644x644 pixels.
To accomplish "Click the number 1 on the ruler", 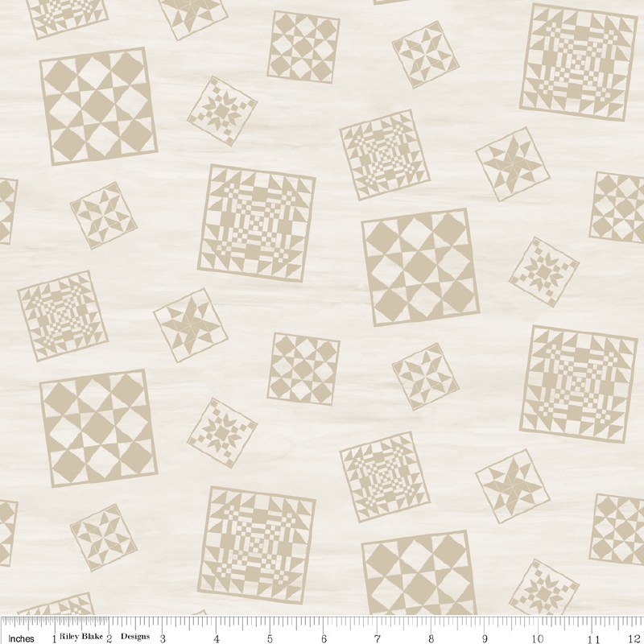I will point(54,634).
